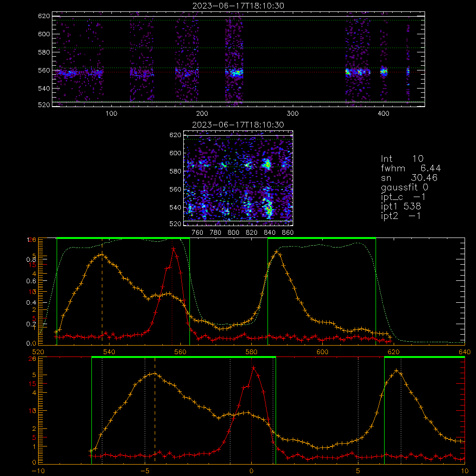Click the 'Int 10' readout
Viewport: 476px width, 476px height.
click(x=402, y=159)
